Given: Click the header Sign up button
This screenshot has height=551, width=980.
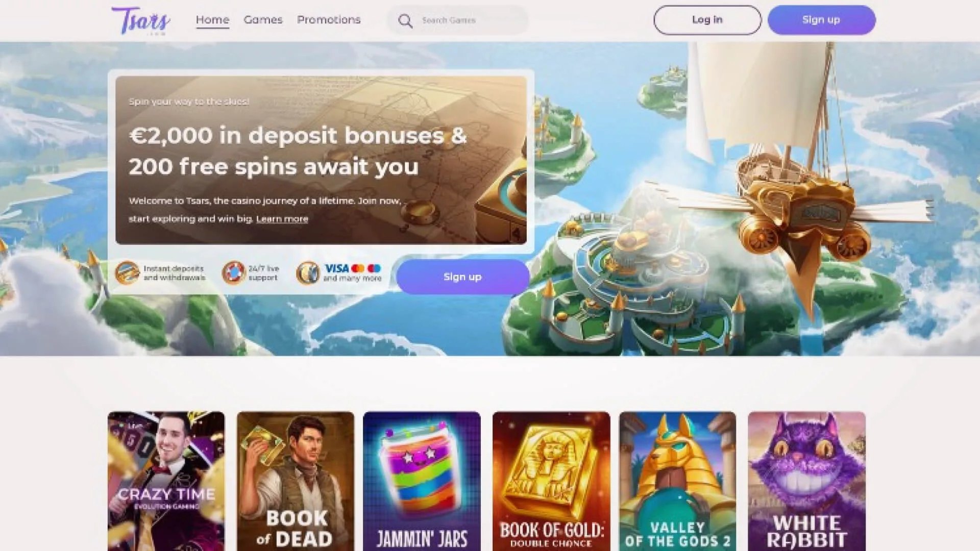Looking at the screenshot, I should [x=821, y=20].
